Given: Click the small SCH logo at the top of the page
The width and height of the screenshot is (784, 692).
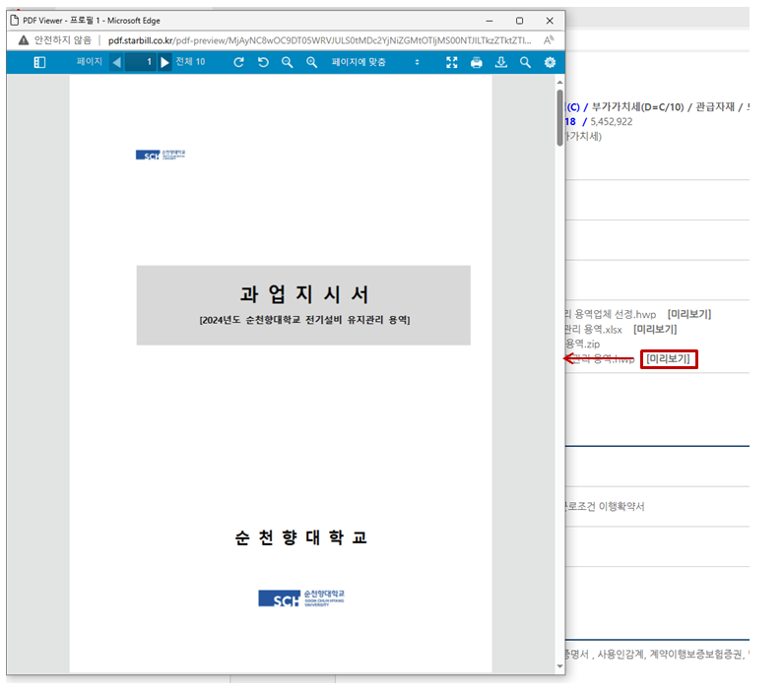Looking at the screenshot, I should 161,155.
